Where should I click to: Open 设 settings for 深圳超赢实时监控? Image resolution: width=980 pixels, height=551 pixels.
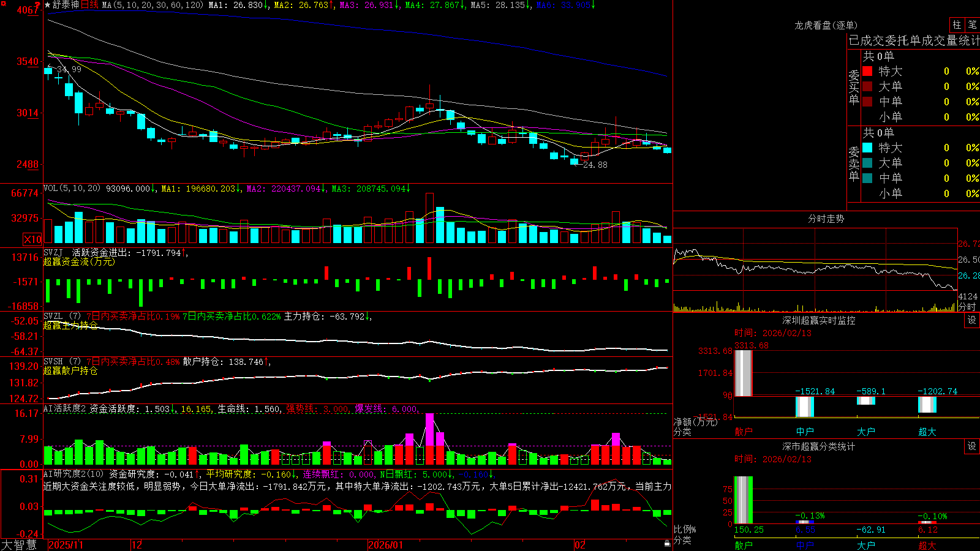pyautogui.click(x=971, y=320)
